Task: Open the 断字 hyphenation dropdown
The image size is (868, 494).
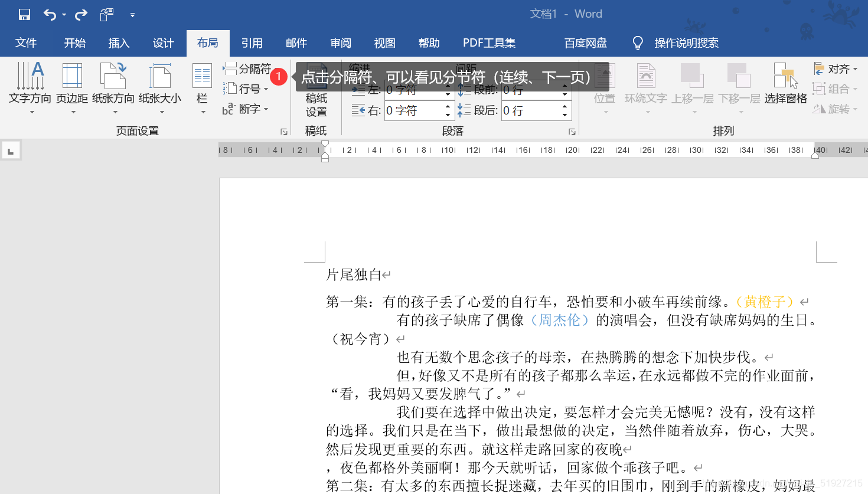Action: tap(247, 109)
